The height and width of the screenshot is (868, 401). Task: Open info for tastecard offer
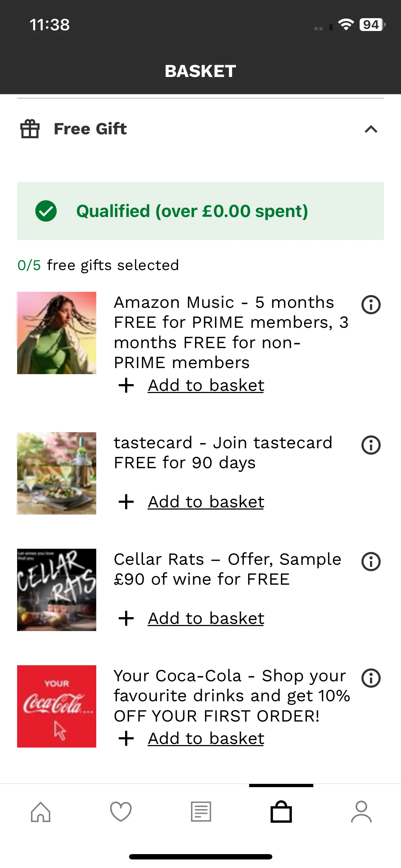pyautogui.click(x=371, y=445)
